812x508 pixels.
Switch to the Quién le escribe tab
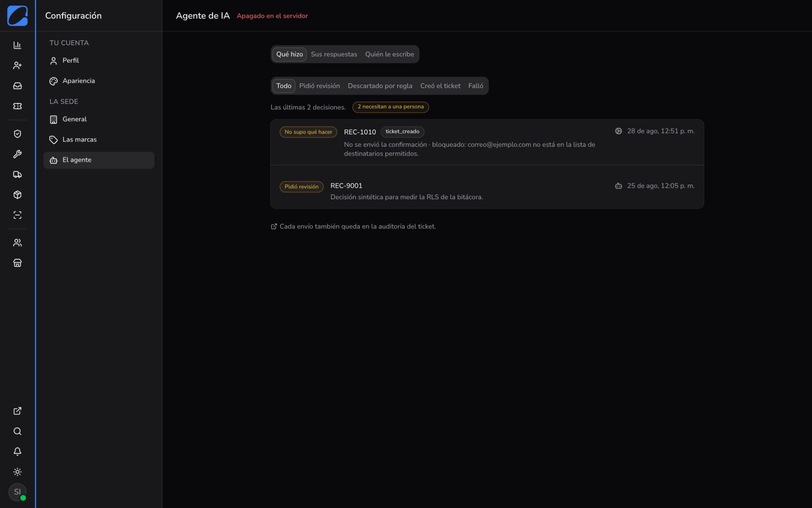tap(389, 54)
